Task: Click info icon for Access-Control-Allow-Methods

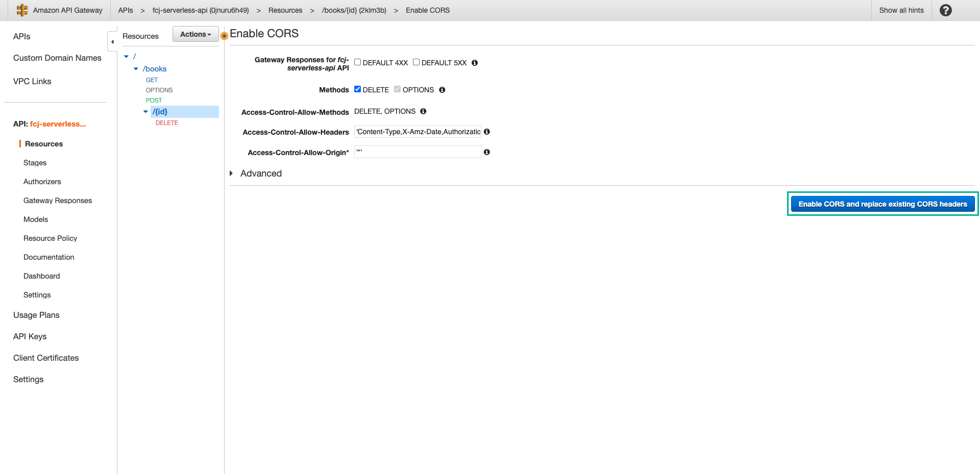Action: [x=423, y=111]
